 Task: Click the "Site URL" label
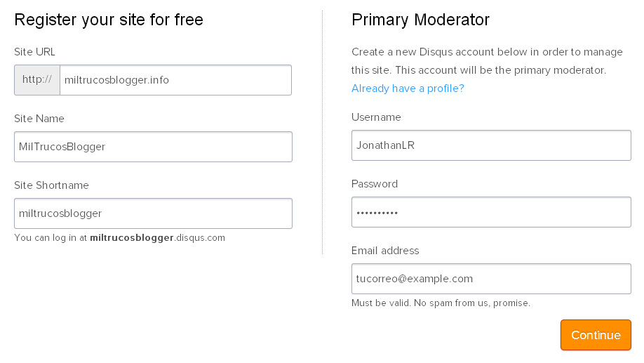34,52
